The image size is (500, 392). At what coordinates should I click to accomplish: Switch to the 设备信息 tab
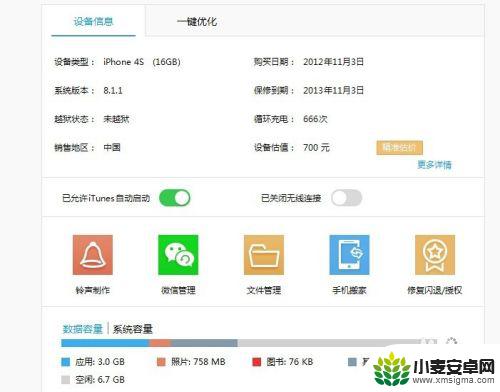[93, 22]
